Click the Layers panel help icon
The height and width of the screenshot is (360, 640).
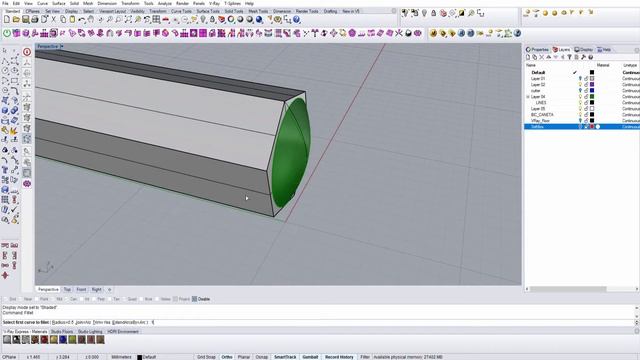click(590, 57)
